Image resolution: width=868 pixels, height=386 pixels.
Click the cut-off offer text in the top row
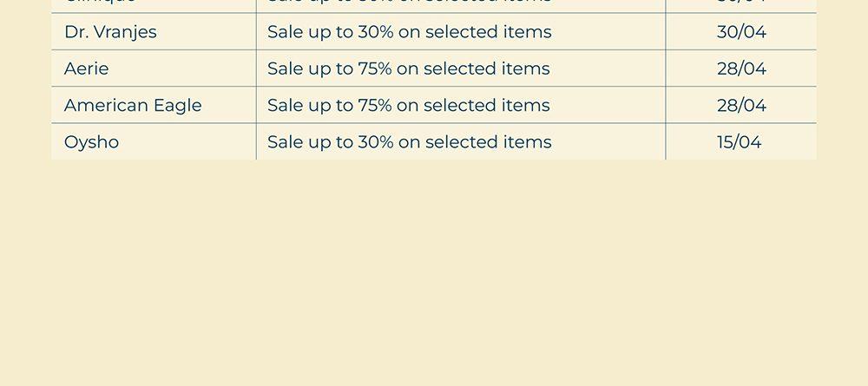click(x=409, y=3)
